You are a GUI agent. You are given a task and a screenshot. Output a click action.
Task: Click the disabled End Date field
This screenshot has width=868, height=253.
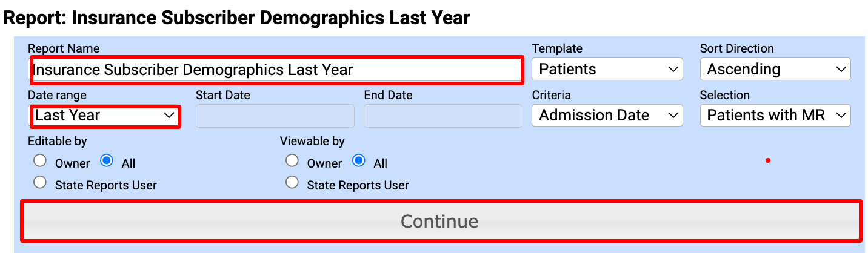pos(442,116)
